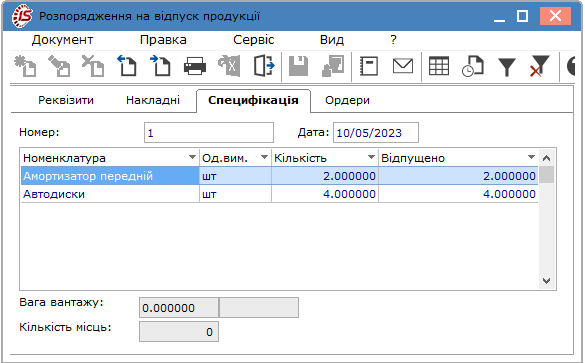This screenshot has height=363, width=585.
Task: Click the save-all stacked disks icon
Action: pos(333,66)
